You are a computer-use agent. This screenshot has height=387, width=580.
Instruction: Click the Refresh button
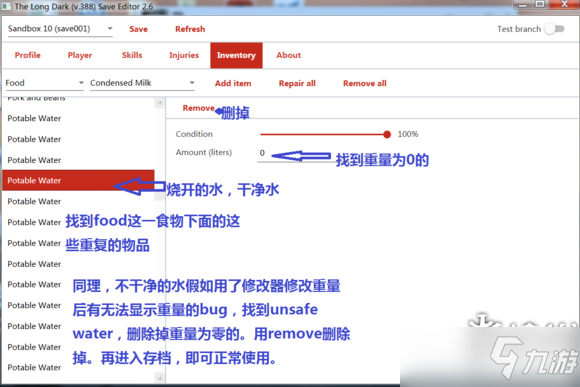[x=190, y=29]
